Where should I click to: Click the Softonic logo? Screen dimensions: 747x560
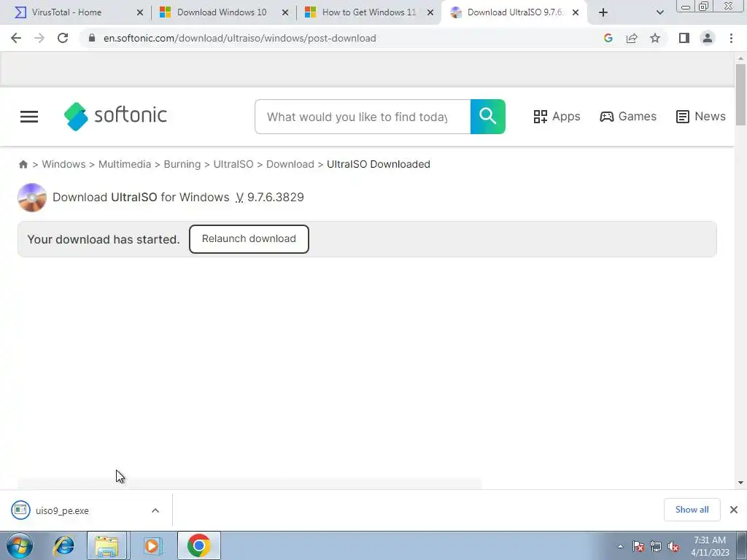(115, 116)
